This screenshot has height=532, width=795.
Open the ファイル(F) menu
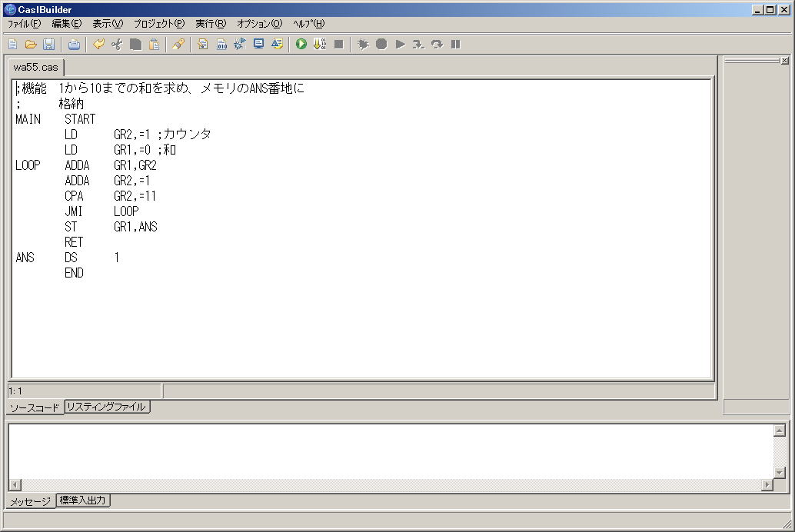[24, 24]
